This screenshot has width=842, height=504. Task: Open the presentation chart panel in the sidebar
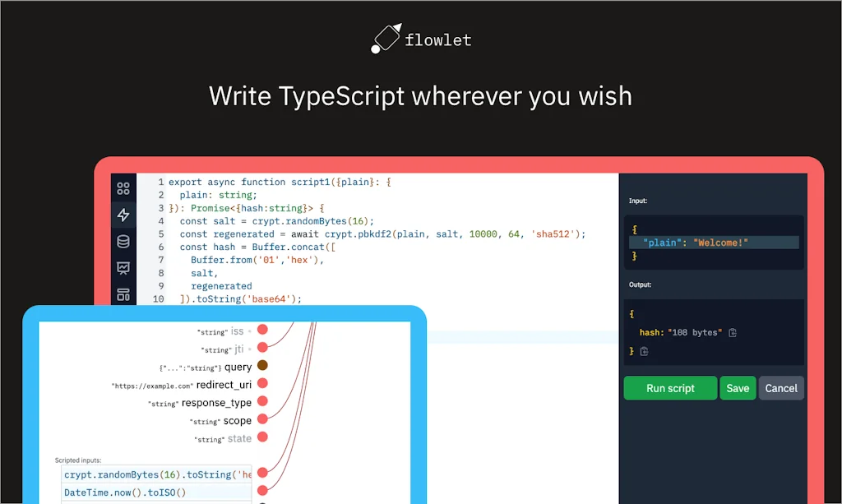[123, 268]
